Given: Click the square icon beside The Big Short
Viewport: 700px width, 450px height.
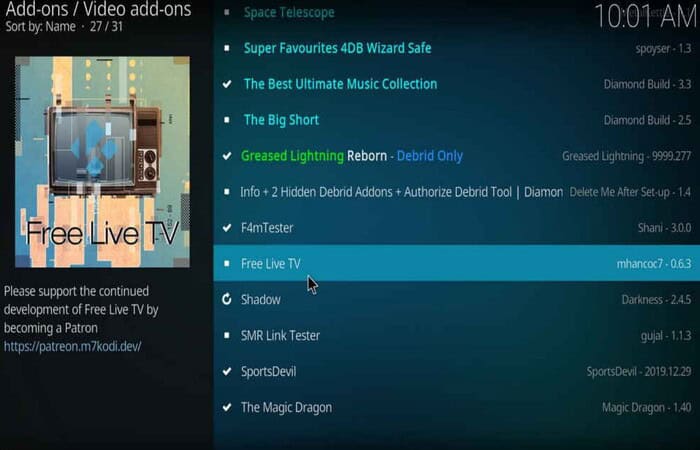Looking at the screenshot, I should point(227,120).
